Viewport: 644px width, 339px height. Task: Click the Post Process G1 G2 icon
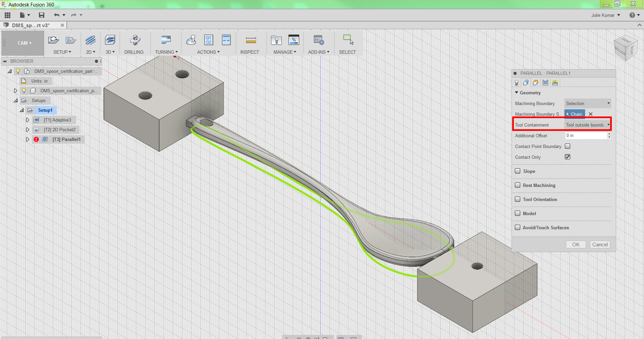(209, 40)
